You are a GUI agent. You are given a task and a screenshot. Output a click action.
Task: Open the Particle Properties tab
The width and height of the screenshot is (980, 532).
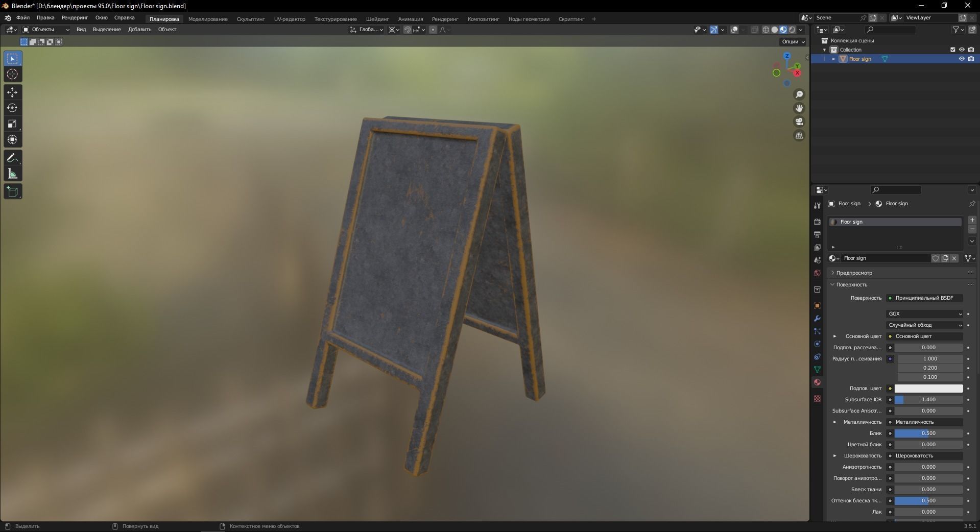pyautogui.click(x=817, y=332)
